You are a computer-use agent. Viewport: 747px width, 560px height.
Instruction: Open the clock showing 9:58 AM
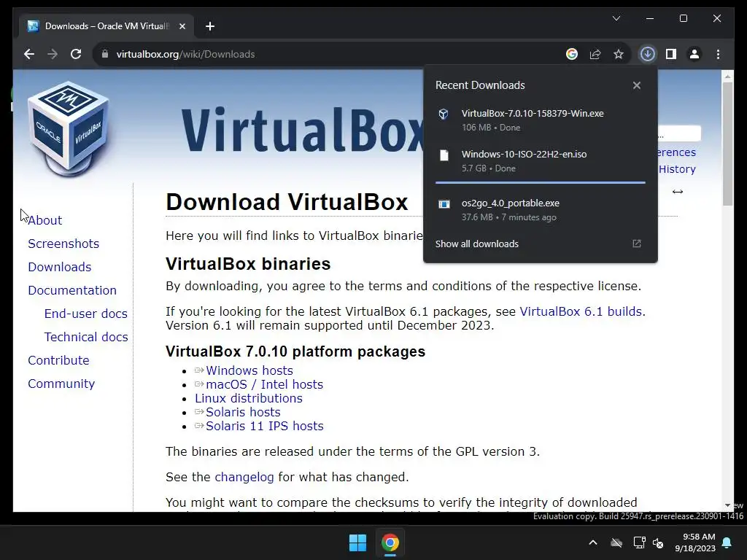tap(695, 542)
